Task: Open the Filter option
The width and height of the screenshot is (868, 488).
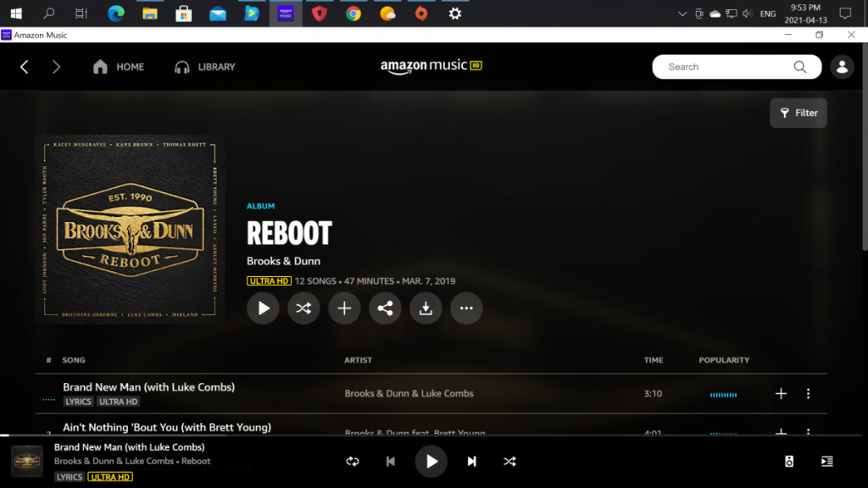Action: [798, 113]
